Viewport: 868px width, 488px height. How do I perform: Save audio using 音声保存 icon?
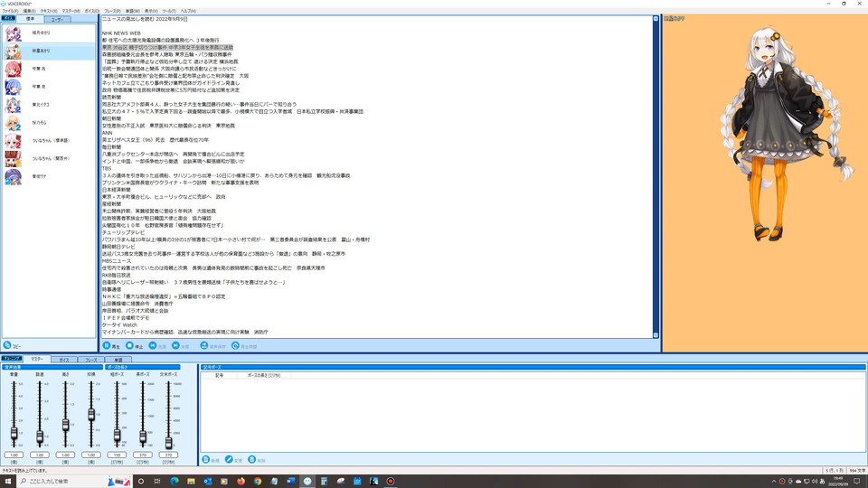click(x=204, y=346)
